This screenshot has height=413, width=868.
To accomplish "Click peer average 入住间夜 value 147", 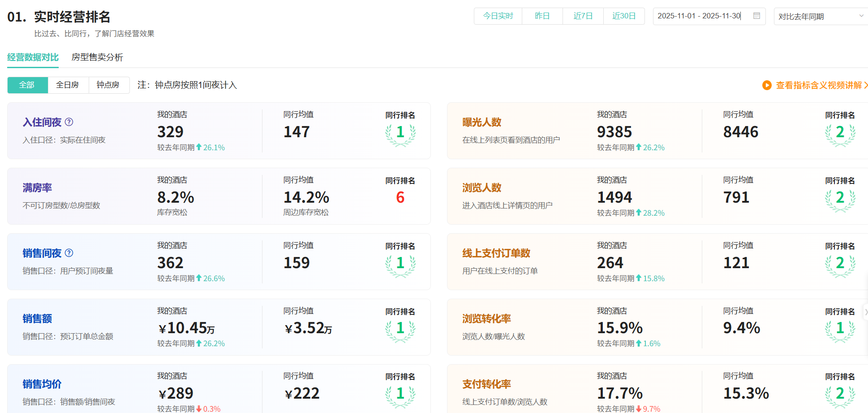I will coord(296,132).
